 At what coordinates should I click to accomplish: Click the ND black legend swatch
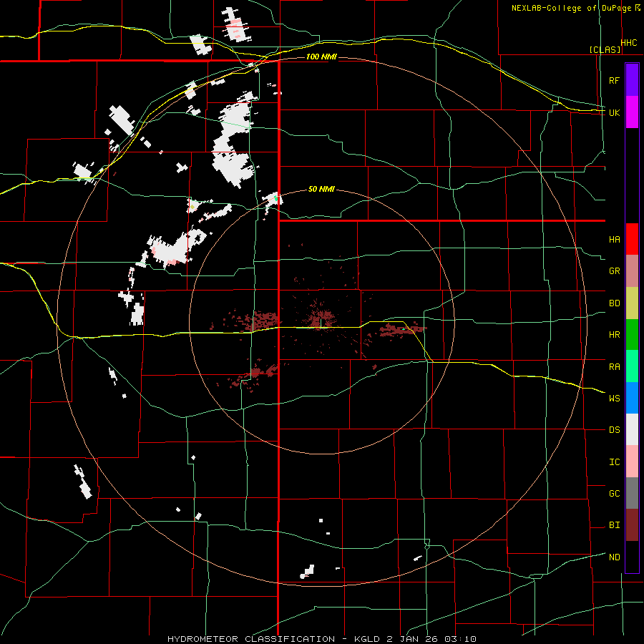[x=632, y=557]
